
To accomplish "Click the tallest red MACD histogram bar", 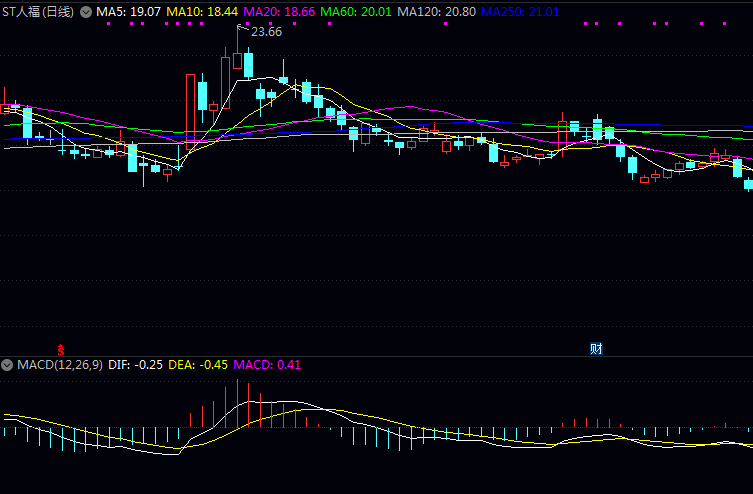I will 237,404.
